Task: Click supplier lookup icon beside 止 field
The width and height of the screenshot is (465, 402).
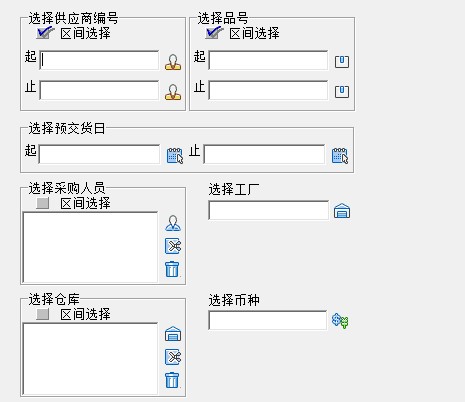Action: click(173, 92)
